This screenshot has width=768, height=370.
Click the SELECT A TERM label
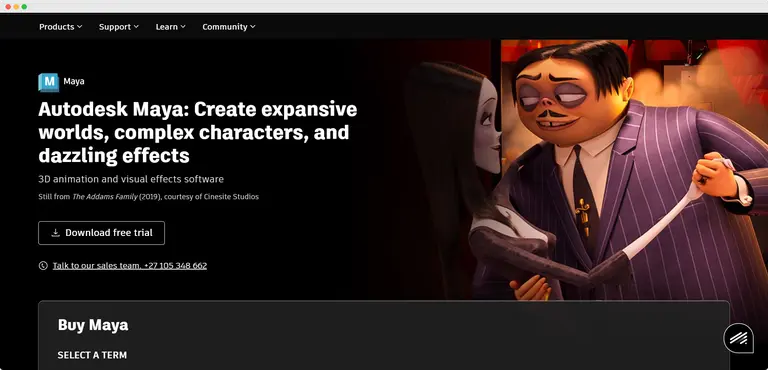(92, 355)
